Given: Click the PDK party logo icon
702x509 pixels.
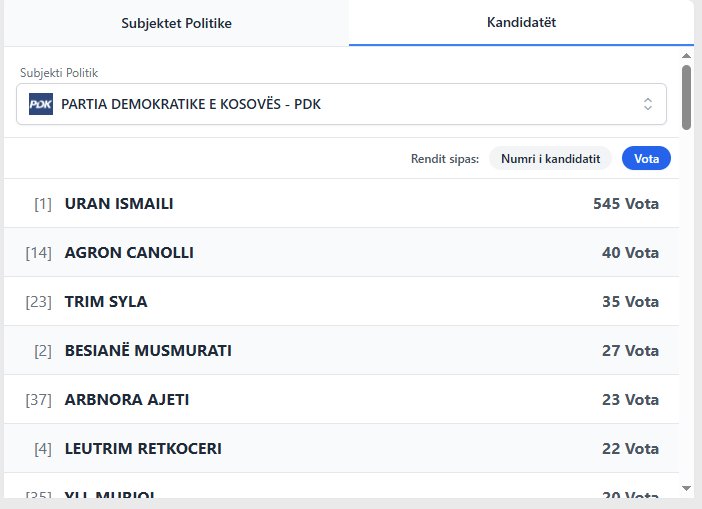Looking at the screenshot, I should (41, 104).
